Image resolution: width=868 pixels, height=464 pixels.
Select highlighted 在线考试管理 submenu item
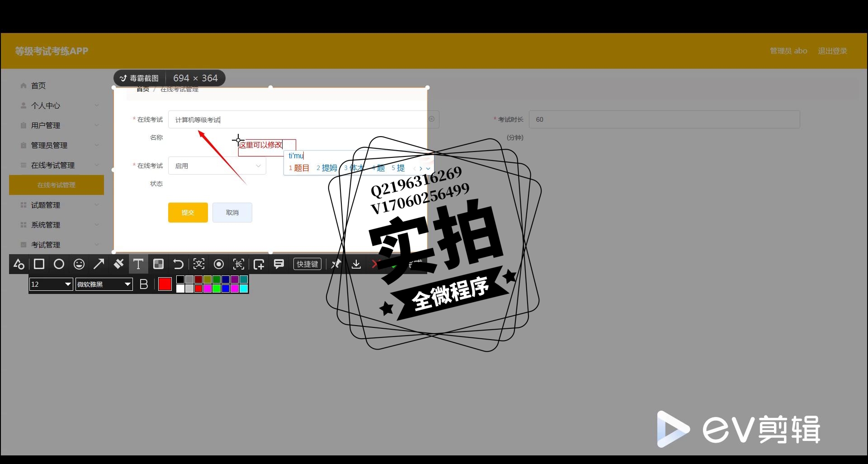[x=57, y=185]
